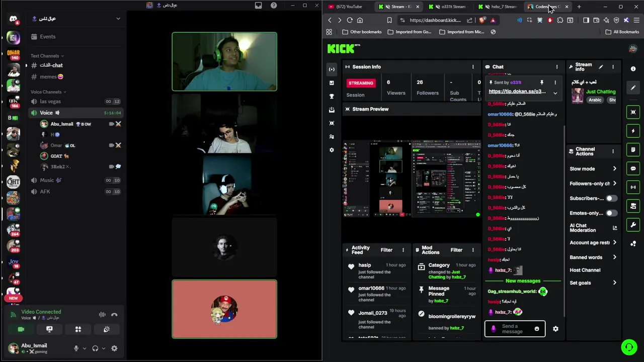
Task: Filter the Activity Feed
Action: point(386,250)
